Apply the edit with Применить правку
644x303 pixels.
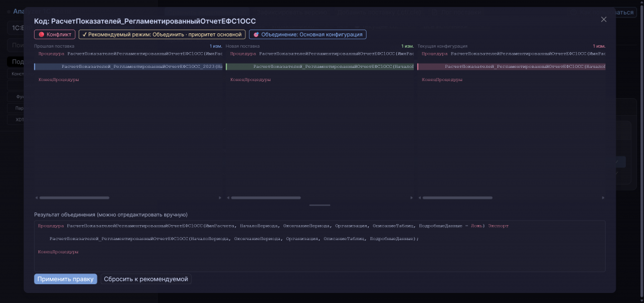(x=65, y=279)
